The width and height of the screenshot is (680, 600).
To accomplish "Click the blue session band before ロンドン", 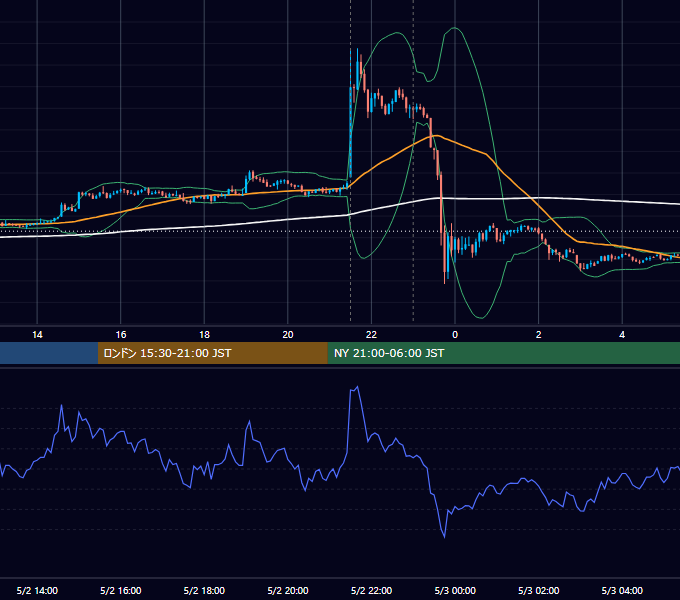I will 49,353.
